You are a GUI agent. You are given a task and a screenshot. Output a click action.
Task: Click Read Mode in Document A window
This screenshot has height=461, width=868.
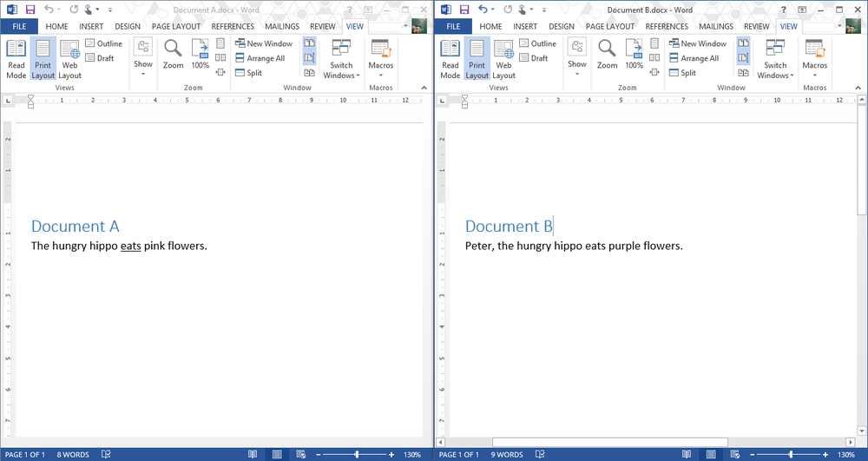pyautogui.click(x=16, y=59)
